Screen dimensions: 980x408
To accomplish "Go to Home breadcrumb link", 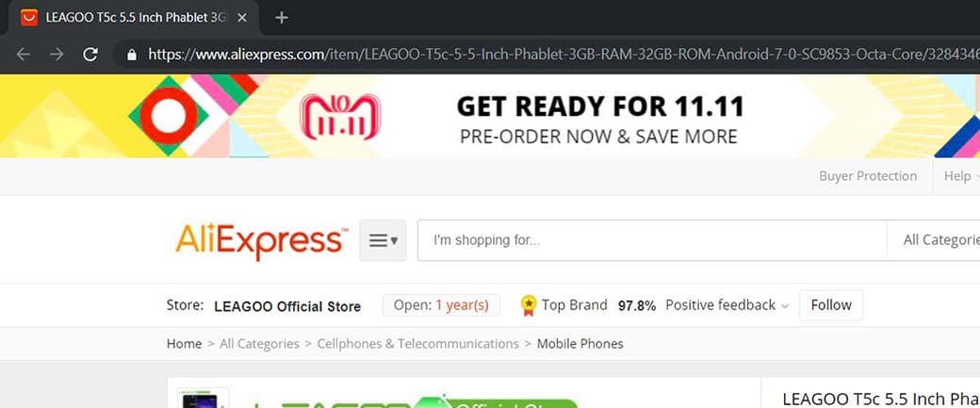I will pos(184,344).
